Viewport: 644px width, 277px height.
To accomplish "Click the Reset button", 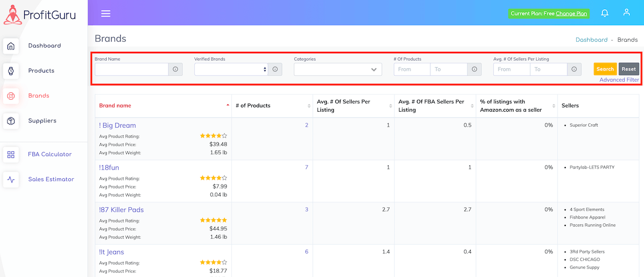I will (629, 69).
